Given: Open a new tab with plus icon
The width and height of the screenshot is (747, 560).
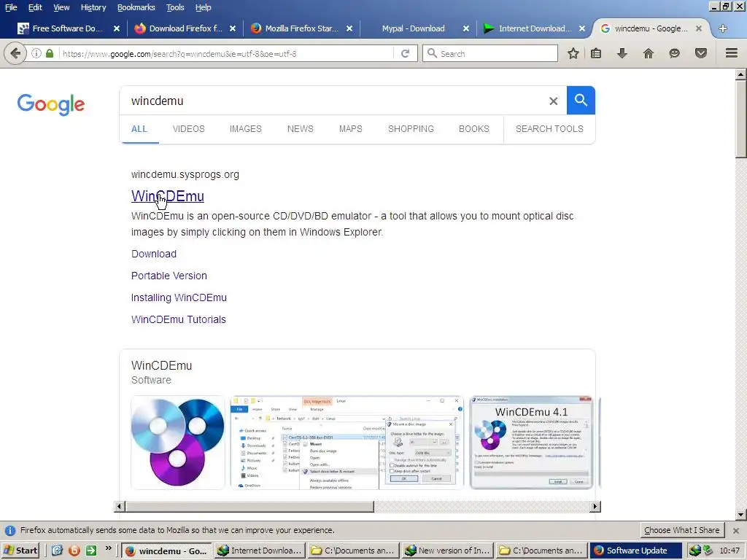Looking at the screenshot, I should tap(723, 28).
